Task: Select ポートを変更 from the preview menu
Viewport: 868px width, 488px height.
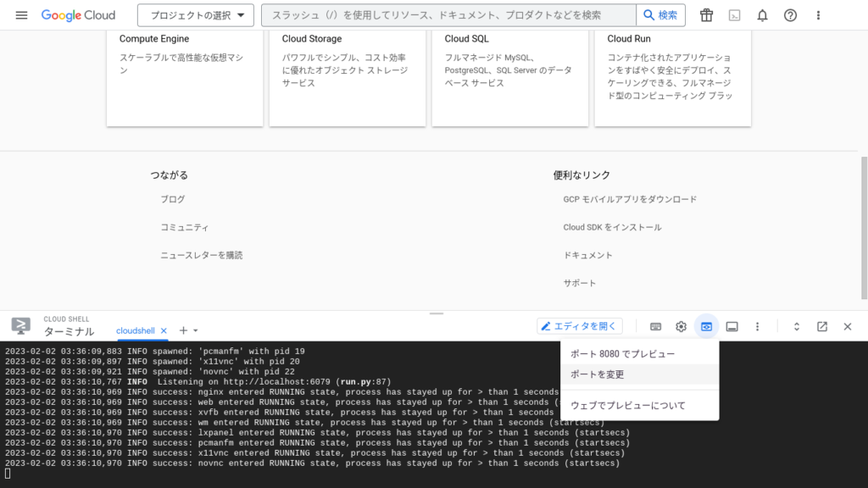Action: 598,374
